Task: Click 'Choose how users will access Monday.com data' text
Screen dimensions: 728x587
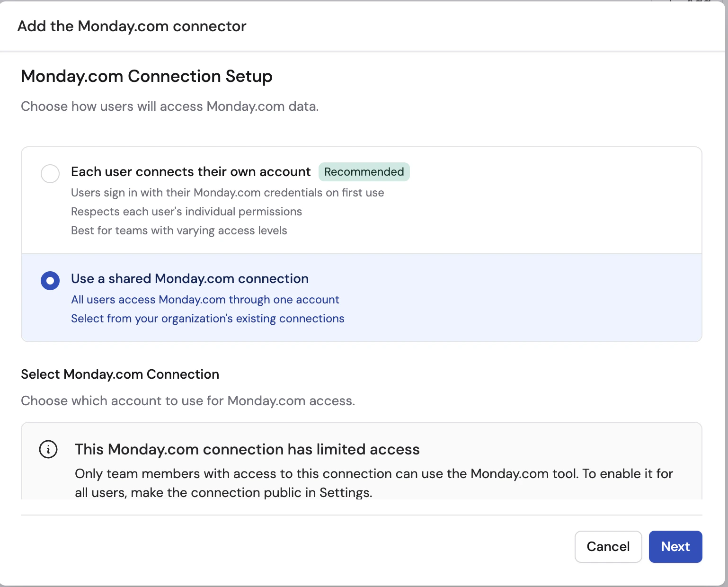Action: pyautogui.click(x=169, y=106)
